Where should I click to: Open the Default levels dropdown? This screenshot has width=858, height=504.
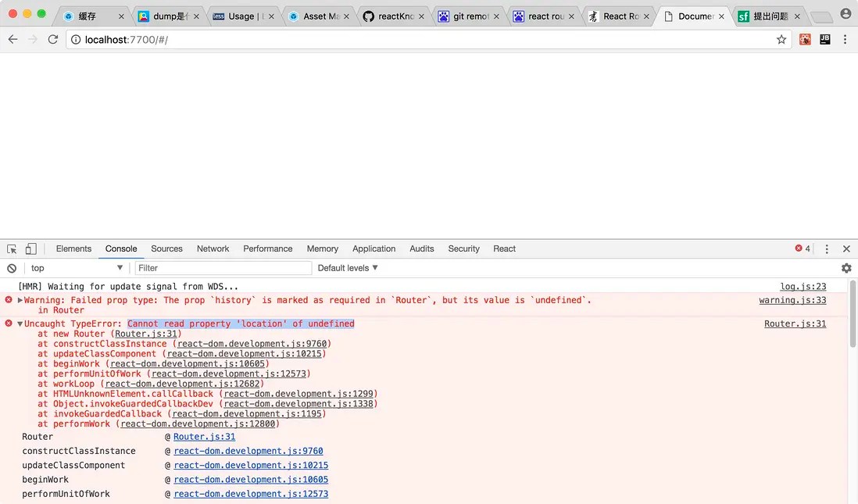347,268
